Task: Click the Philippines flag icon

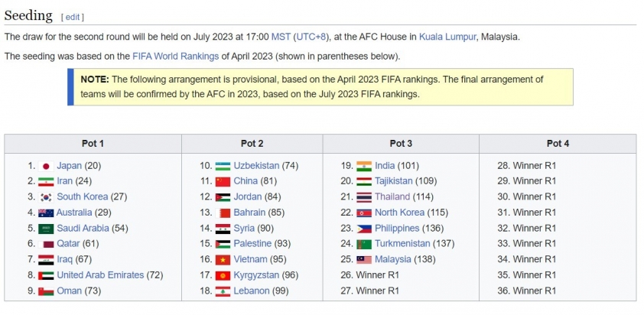Action: (x=364, y=229)
